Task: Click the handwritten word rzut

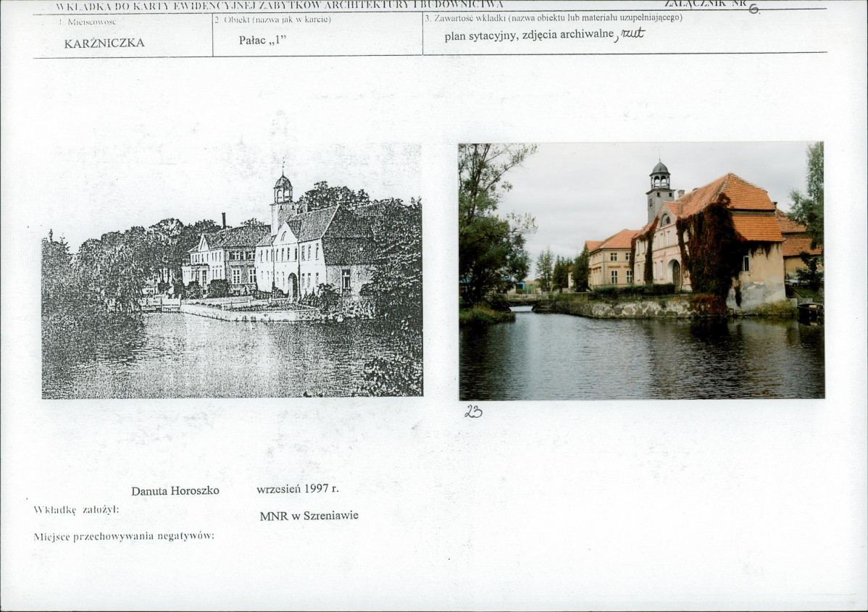Action: (633, 33)
